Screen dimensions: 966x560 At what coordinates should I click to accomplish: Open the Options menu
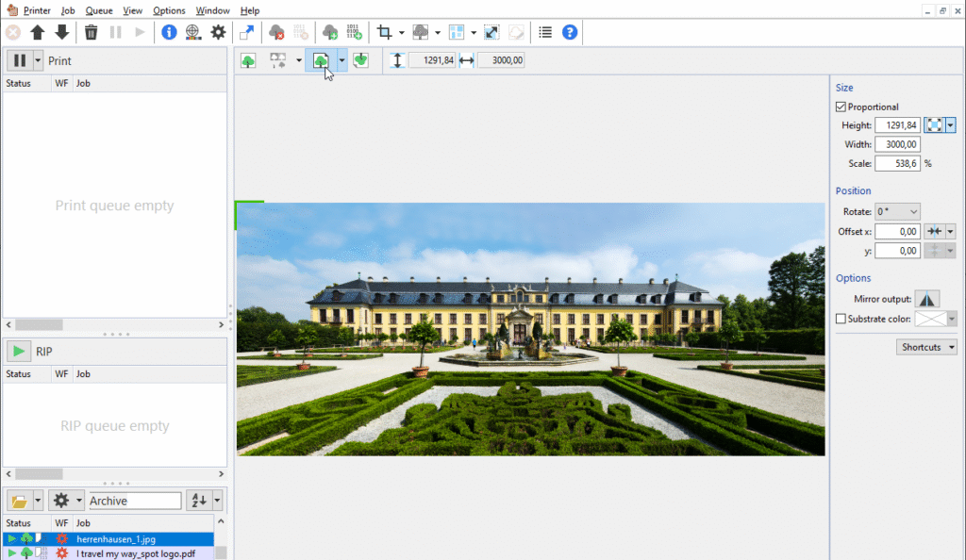pyautogui.click(x=169, y=10)
